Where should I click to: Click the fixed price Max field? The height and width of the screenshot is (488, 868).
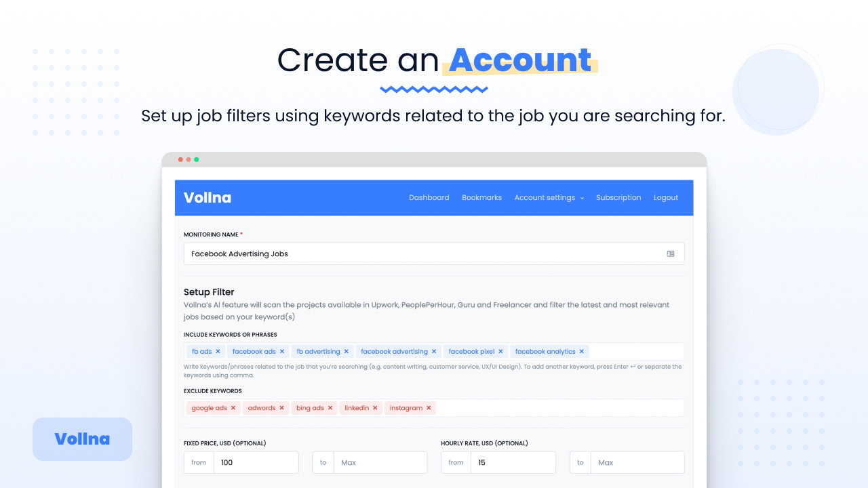[380, 463]
